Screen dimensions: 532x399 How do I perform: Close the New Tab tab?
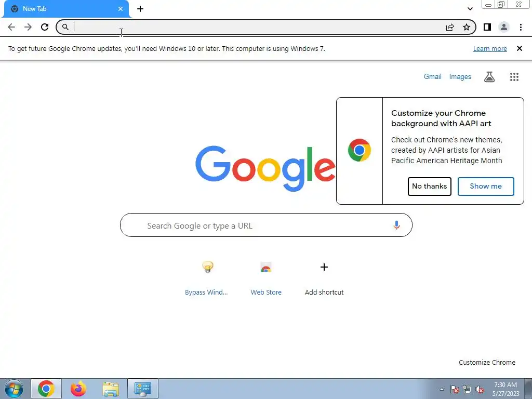[x=121, y=9]
